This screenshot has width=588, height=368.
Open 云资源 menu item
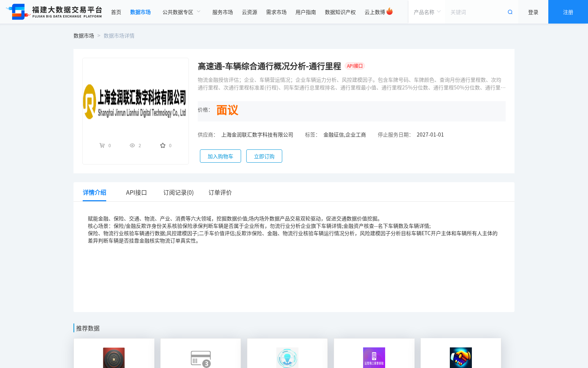250,12
